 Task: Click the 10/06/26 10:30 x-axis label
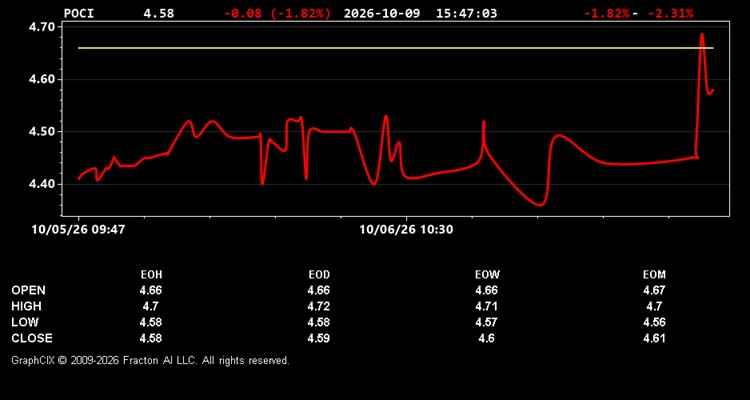click(406, 230)
